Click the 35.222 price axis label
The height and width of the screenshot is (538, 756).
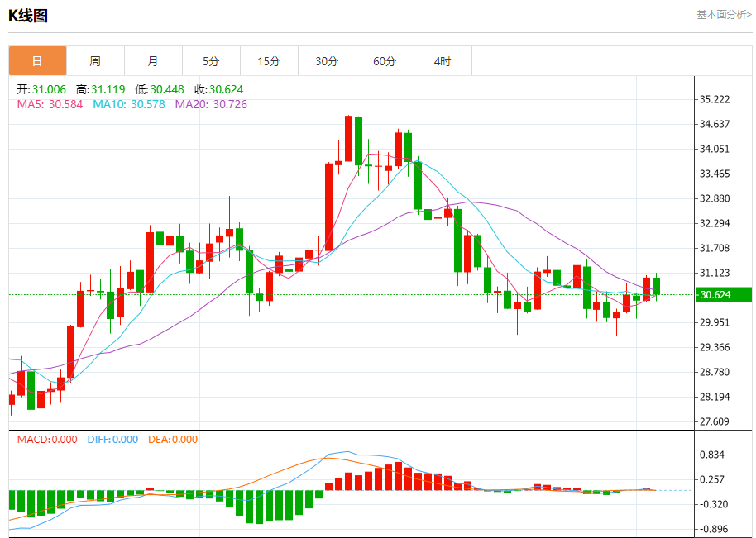pyautogui.click(x=715, y=99)
